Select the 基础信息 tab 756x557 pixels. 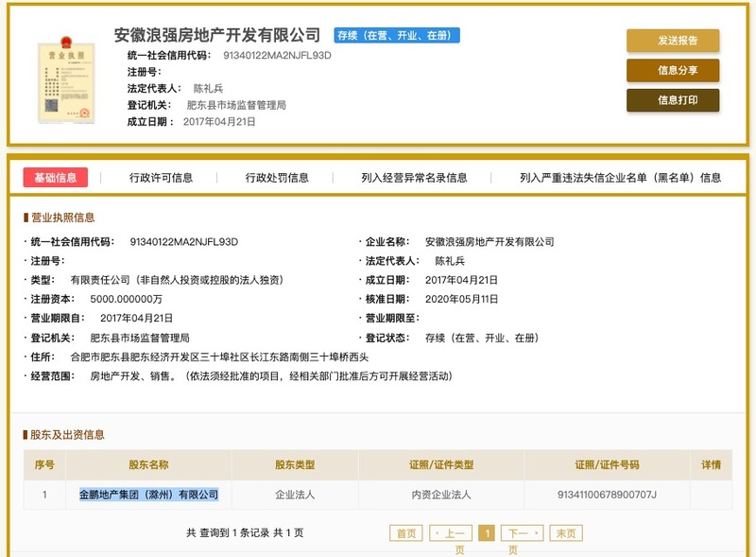click(x=56, y=178)
